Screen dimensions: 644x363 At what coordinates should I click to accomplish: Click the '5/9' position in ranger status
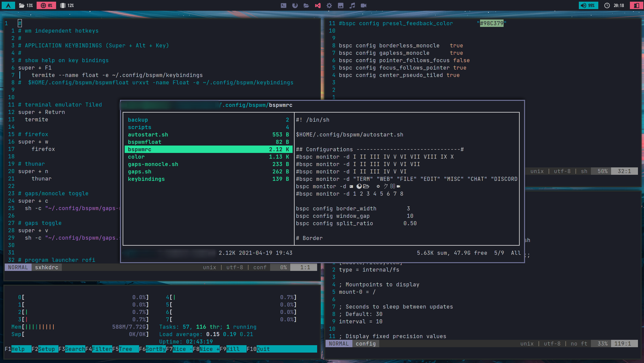(499, 253)
